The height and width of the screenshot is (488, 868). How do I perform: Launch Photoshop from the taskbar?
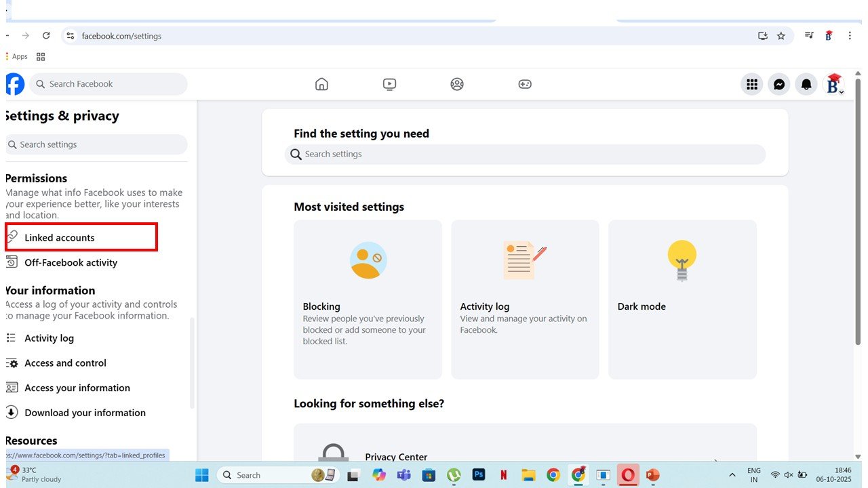479,475
